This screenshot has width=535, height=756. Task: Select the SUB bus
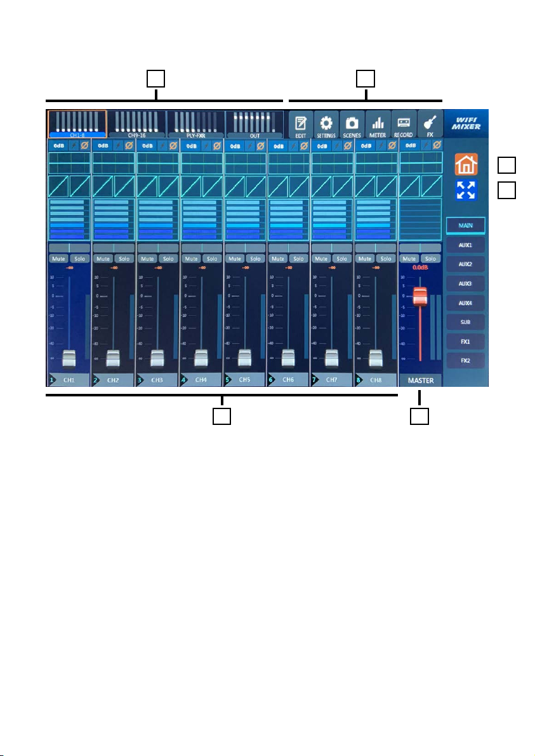(x=466, y=322)
